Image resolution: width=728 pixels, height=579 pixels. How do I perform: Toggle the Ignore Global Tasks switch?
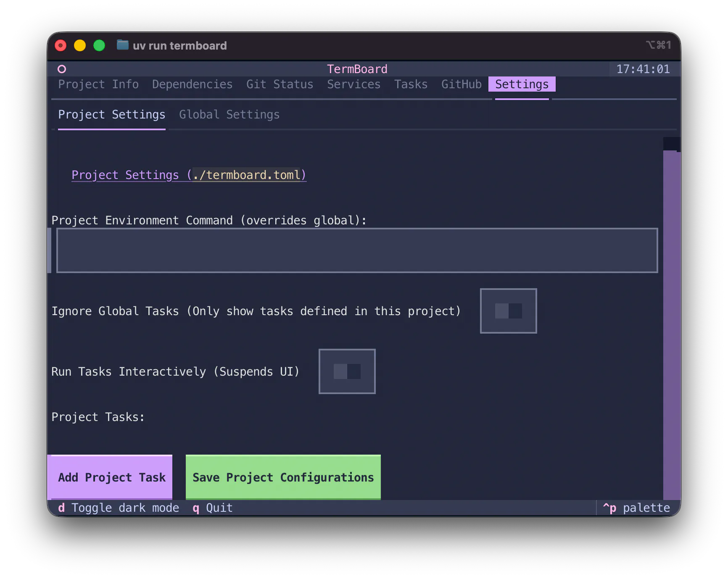click(508, 311)
